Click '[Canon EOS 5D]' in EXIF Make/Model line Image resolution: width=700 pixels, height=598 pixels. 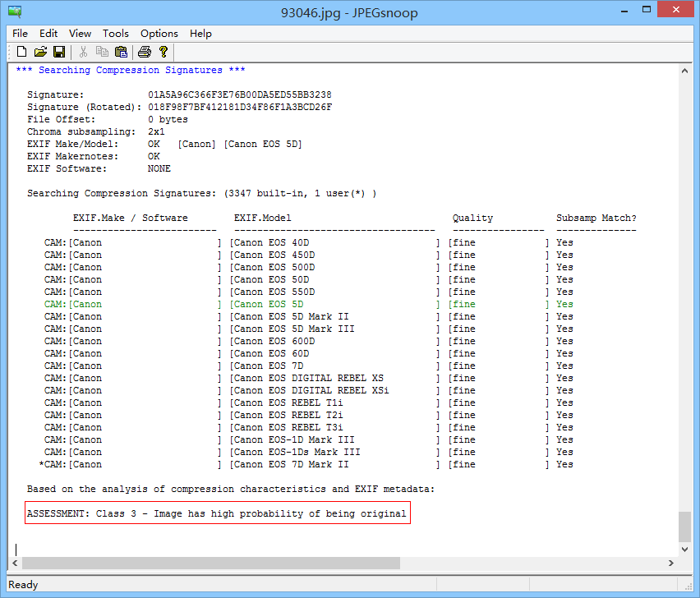[263, 144]
